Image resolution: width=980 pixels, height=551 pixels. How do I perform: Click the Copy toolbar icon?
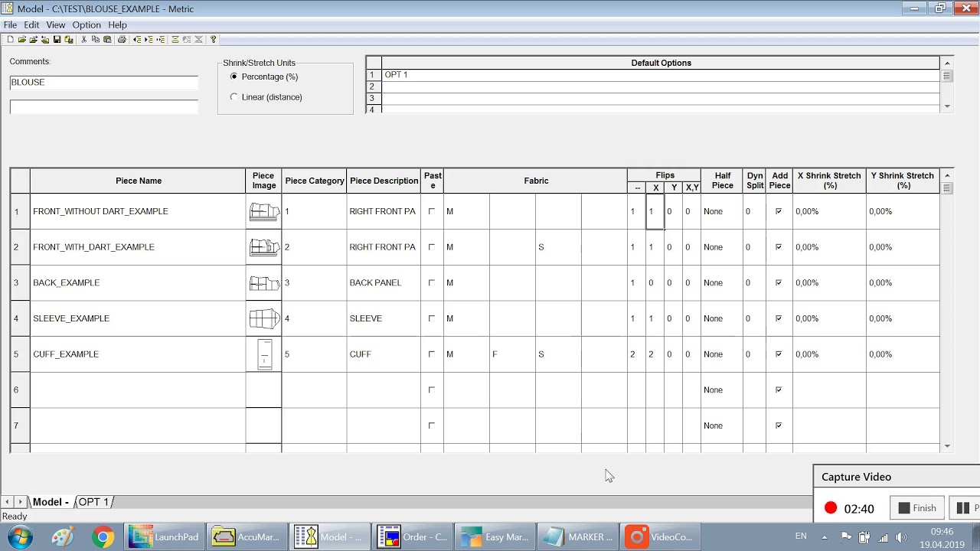pos(96,40)
